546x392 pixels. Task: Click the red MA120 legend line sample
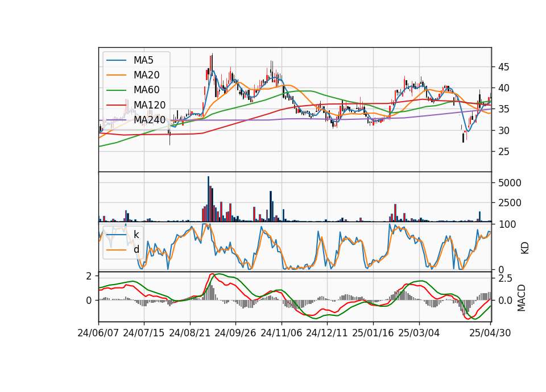(x=116, y=105)
